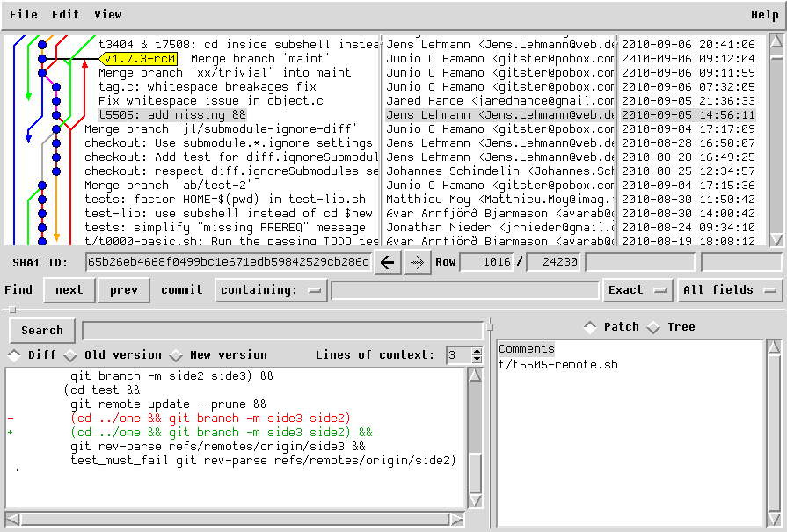The height and width of the screenshot is (532, 787).
Task: Select commit 'Merge branch 'xx/trivial' into maint'
Action: 225,73
